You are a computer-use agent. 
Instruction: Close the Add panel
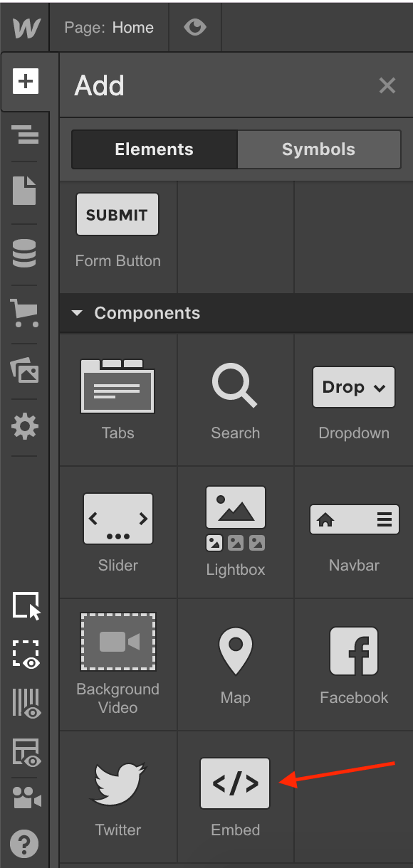pyautogui.click(x=387, y=85)
